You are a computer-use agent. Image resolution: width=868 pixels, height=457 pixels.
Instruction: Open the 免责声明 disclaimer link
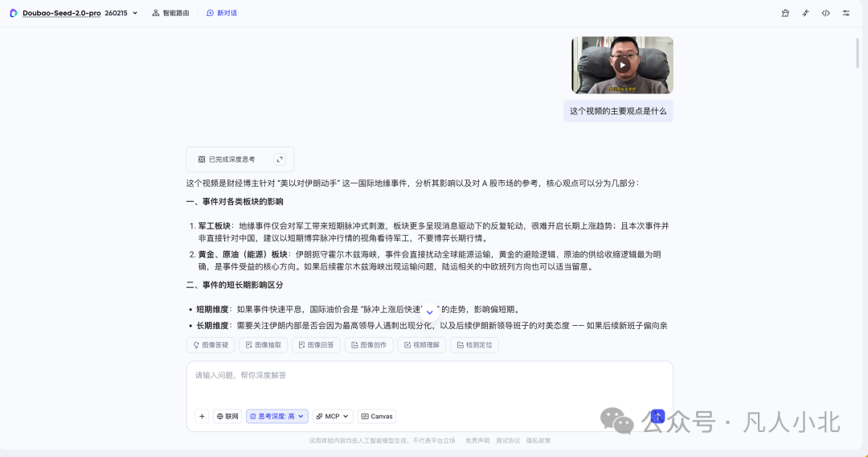tap(477, 441)
